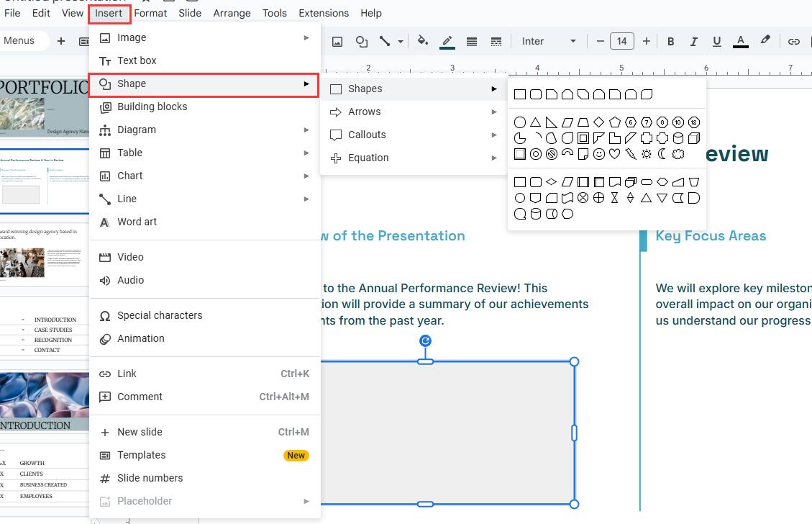
Task: Open the Callouts shape submenu
Action: pos(414,135)
